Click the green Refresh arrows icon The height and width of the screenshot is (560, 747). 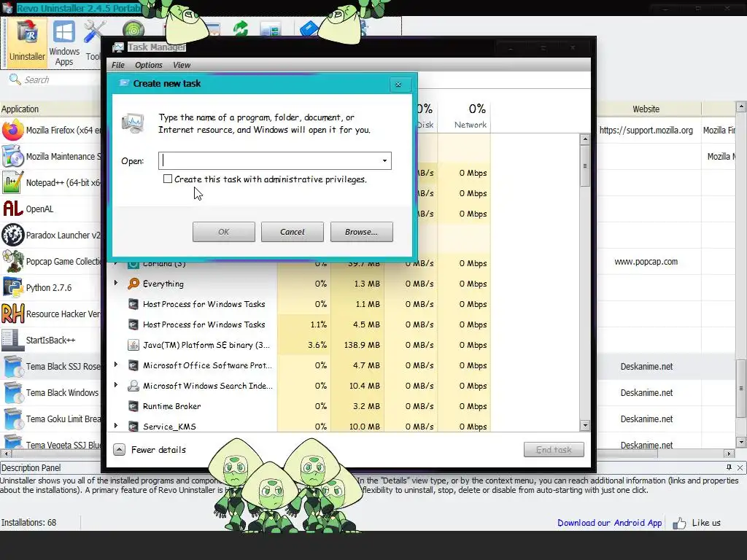pos(241,28)
